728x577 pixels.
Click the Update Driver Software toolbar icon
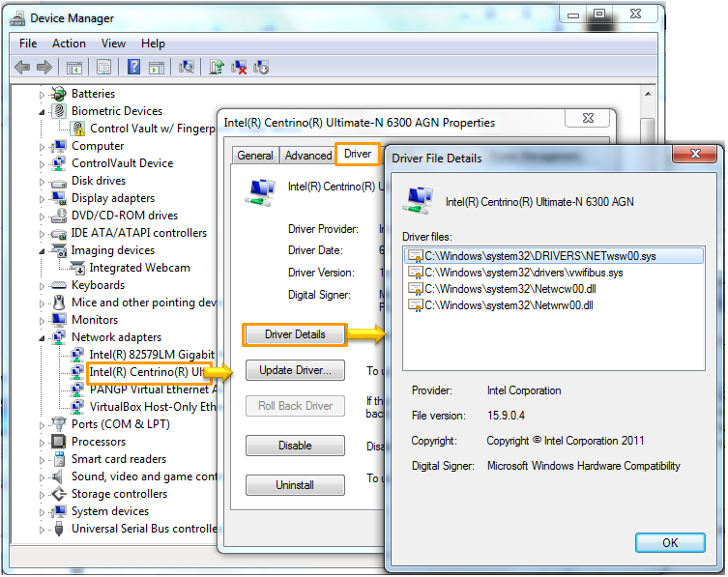tap(217, 67)
